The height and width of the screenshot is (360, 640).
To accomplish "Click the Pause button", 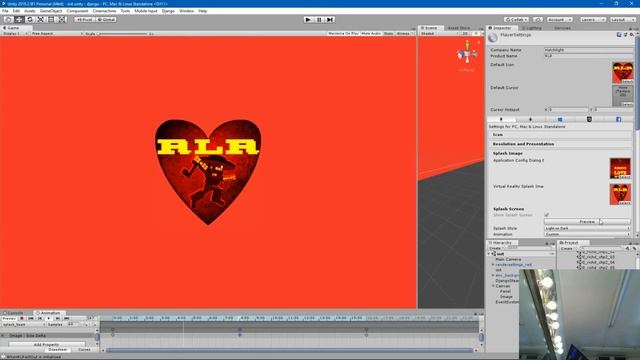I will click(x=319, y=20).
